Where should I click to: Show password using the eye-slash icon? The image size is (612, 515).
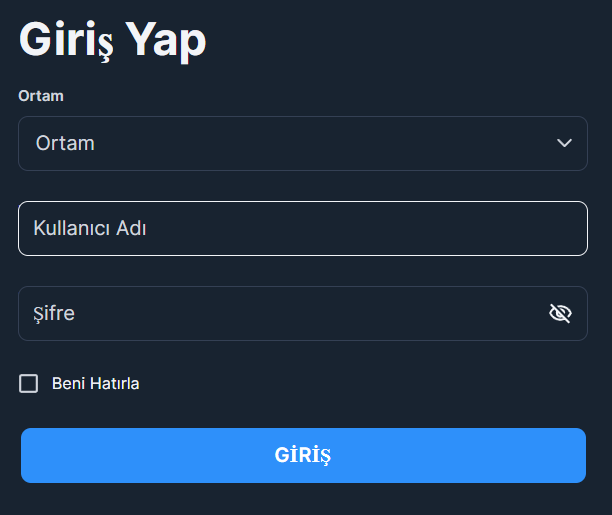pos(560,313)
